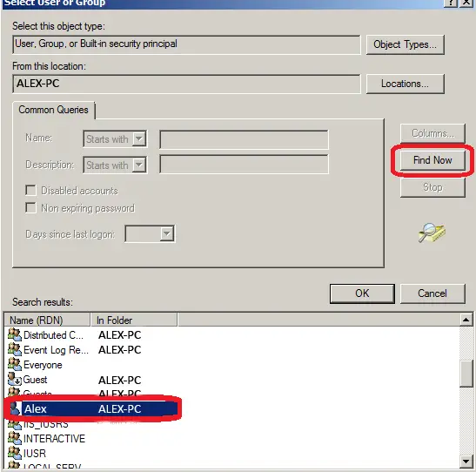476x472 pixels.
Task: Click the Find Now button
Action: (x=432, y=160)
